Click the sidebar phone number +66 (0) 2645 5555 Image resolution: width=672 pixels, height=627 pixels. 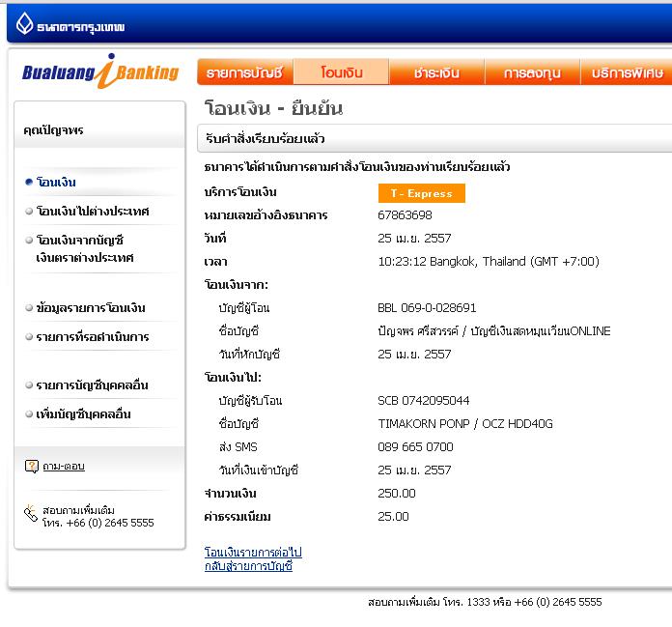[110, 523]
